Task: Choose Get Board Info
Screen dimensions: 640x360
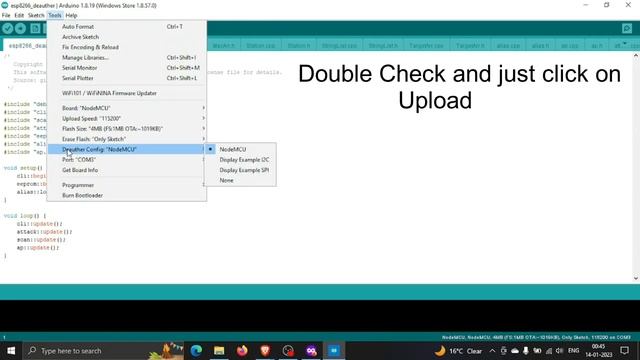Action: [x=127, y=170]
